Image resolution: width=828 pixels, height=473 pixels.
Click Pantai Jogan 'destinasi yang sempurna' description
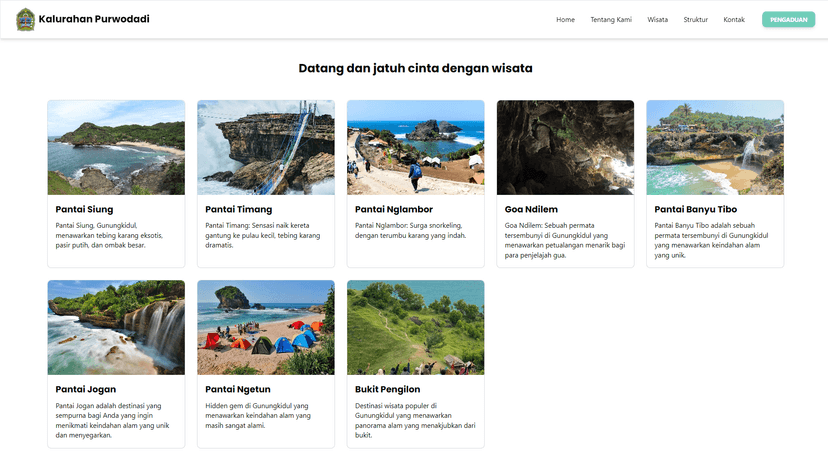[112, 421]
